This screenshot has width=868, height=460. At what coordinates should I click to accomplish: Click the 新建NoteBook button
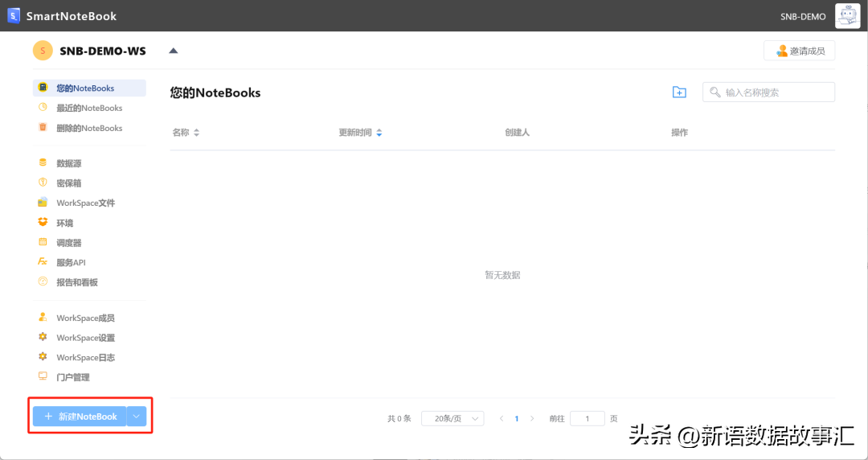(80, 417)
